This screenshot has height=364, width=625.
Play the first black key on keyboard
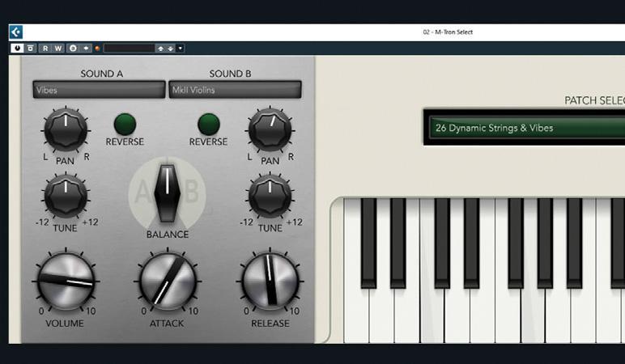[x=368, y=243]
